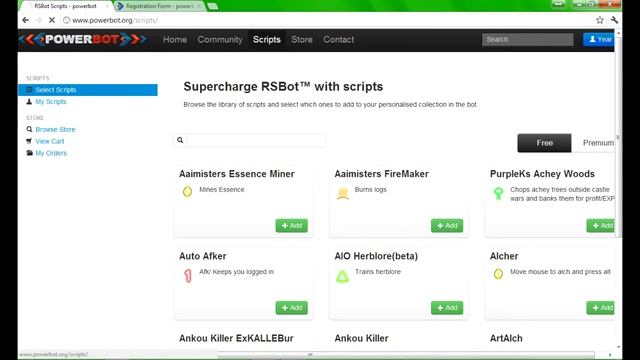Open the Community navigation item

(x=220, y=40)
